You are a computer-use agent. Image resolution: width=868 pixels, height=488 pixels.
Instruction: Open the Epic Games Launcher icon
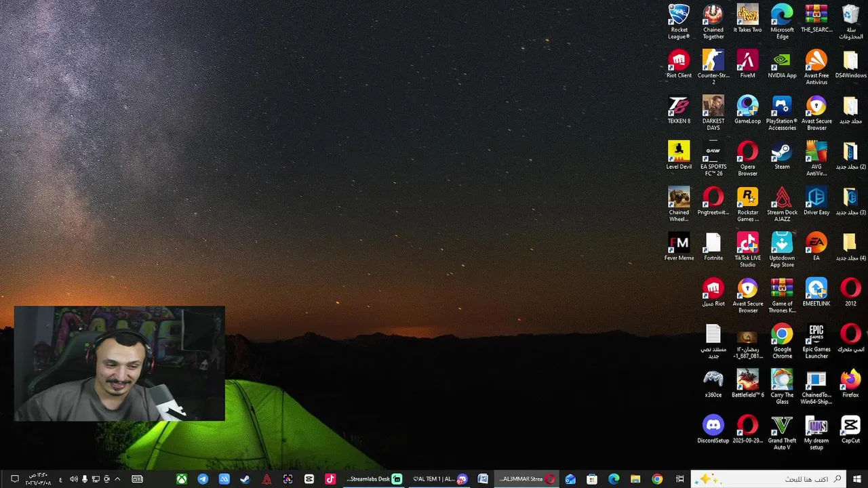(816, 340)
